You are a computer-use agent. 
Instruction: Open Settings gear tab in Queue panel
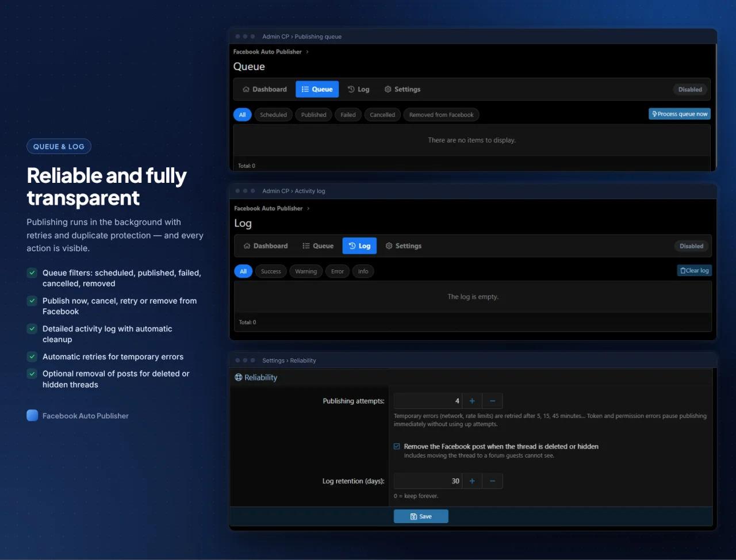[402, 89]
